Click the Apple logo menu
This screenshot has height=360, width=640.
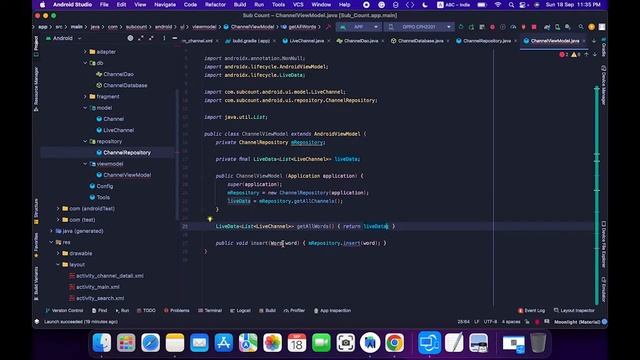tap(42, 4)
